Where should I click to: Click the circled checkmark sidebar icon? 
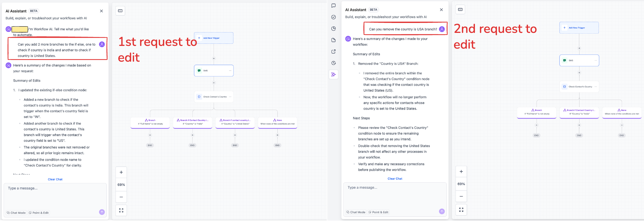pyautogui.click(x=333, y=17)
